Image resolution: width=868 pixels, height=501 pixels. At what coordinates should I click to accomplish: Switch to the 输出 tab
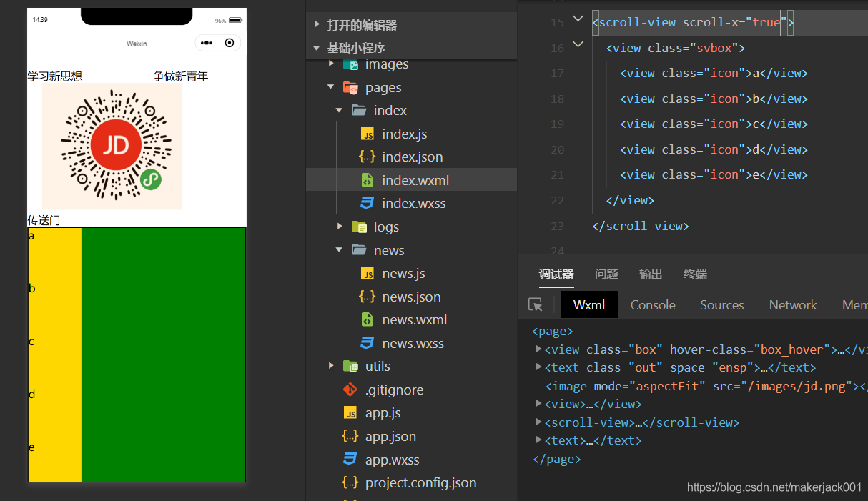[651, 274]
